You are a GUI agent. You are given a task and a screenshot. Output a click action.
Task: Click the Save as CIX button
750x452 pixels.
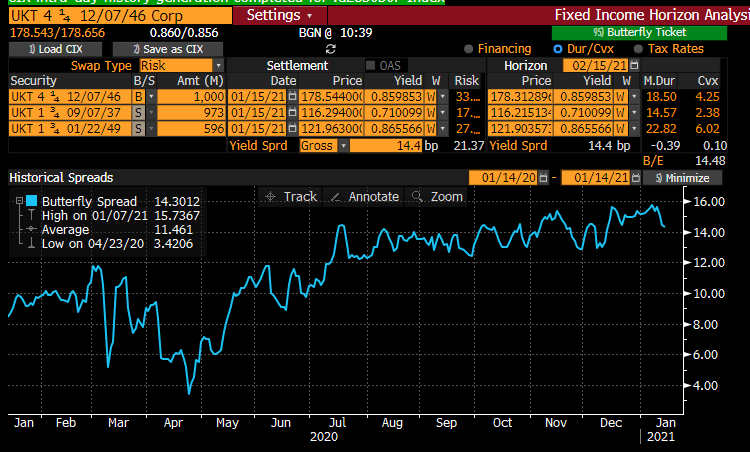tap(168, 49)
